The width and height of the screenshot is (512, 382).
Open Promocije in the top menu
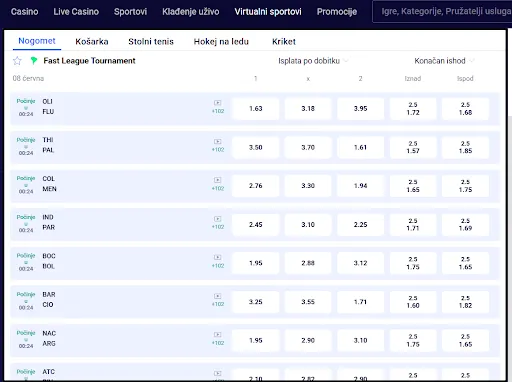337,12
